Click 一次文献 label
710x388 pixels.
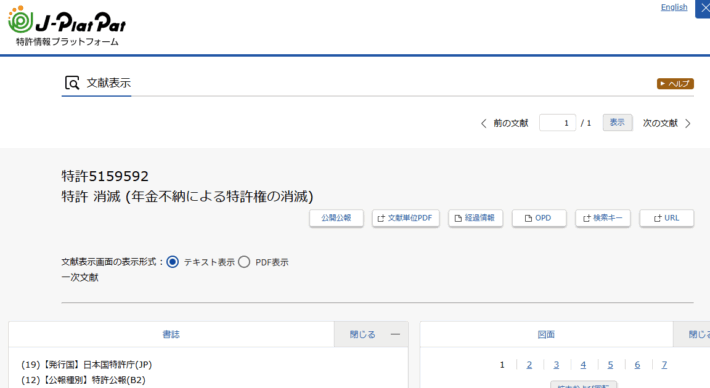(80, 278)
